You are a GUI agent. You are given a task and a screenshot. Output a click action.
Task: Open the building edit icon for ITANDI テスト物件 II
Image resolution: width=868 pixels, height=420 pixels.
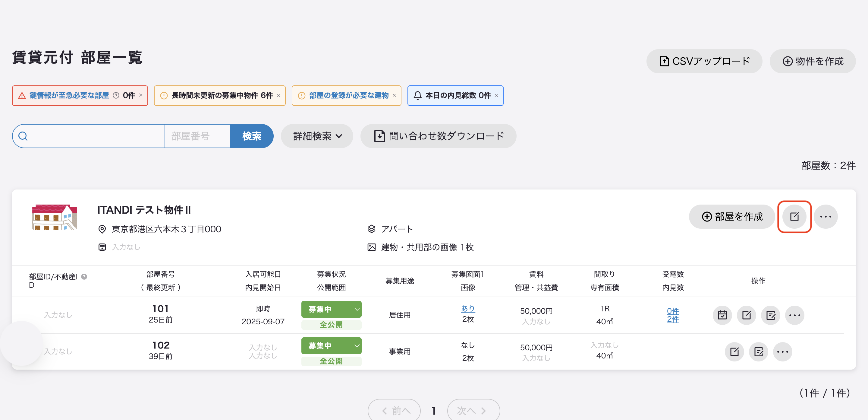794,217
